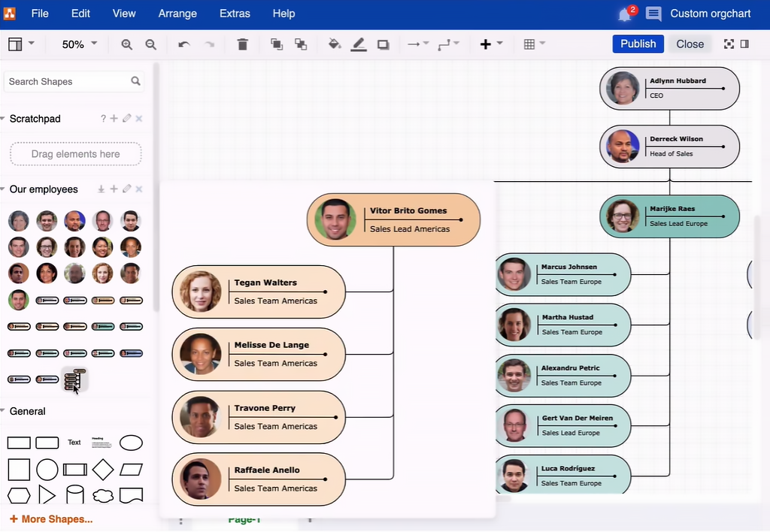Open the Arrange menu
770x532 pixels.
pos(177,14)
